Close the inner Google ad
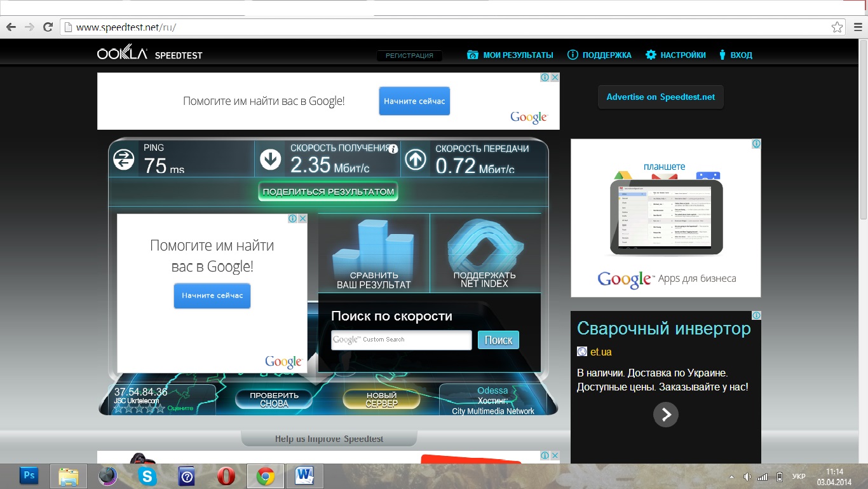 [x=302, y=218]
